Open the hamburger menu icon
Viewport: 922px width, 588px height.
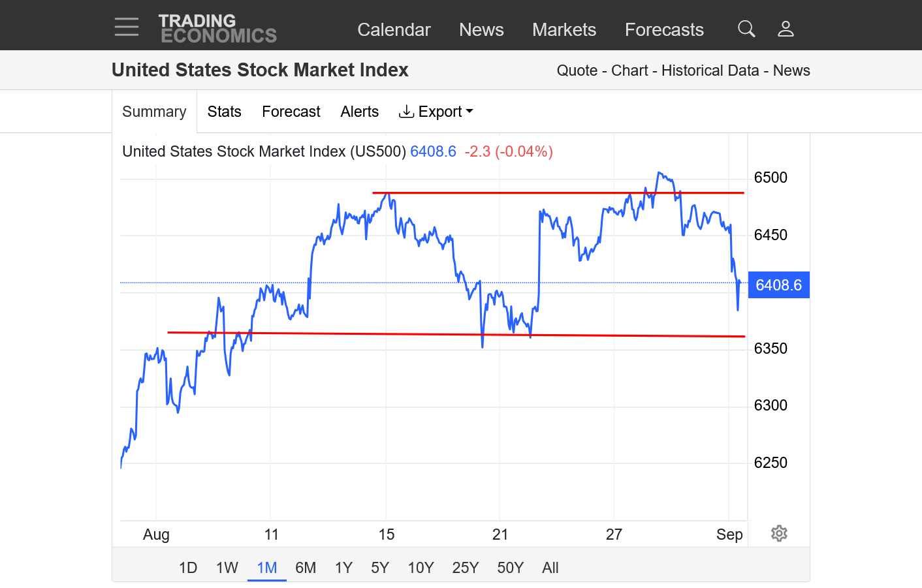(126, 27)
